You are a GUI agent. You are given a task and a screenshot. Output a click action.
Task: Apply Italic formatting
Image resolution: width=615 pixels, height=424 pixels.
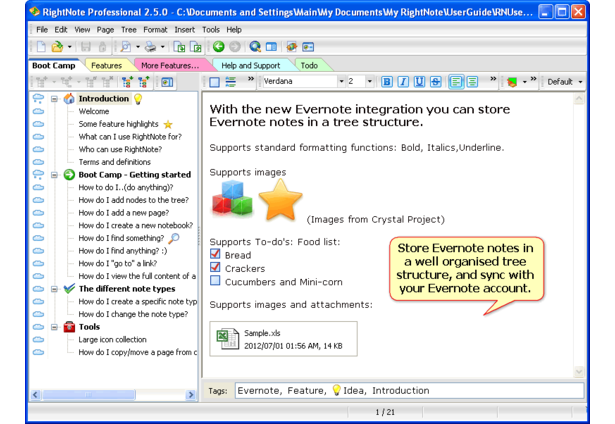click(x=403, y=82)
